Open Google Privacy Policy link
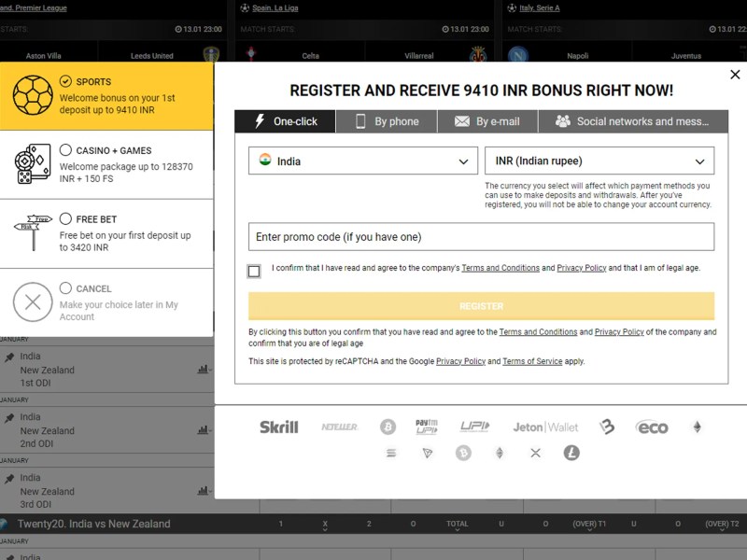 click(x=460, y=361)
